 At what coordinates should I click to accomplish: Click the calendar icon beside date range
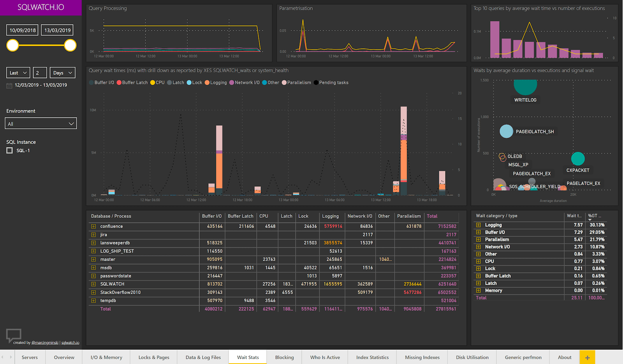tap(9, 85)
